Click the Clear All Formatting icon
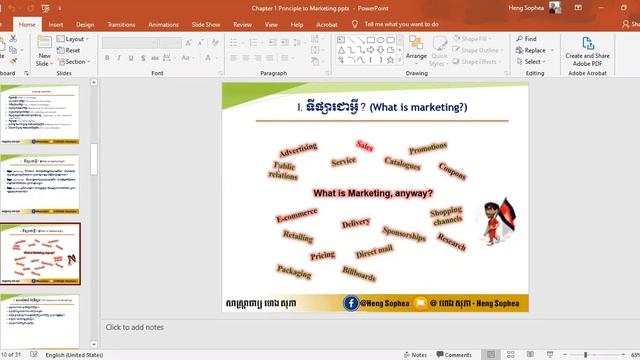 pyautogui.click(x=215, y=43)
